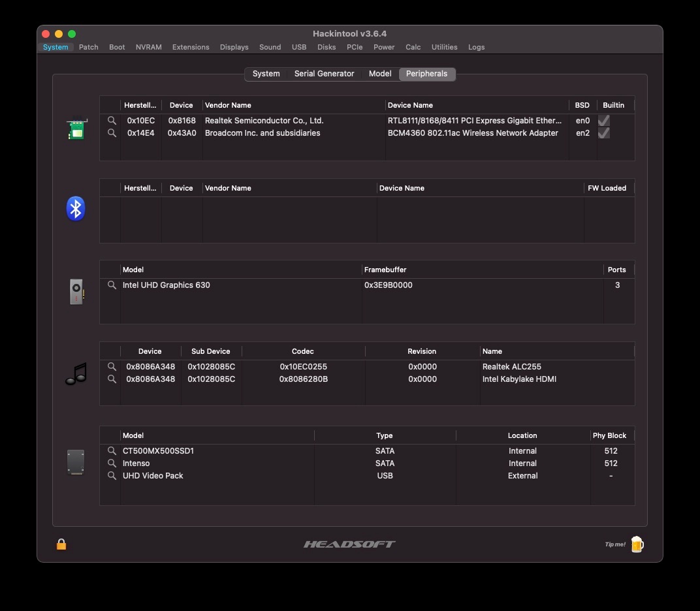
Task: Click the orange lock icon
Action: click(x=61, y=544)
